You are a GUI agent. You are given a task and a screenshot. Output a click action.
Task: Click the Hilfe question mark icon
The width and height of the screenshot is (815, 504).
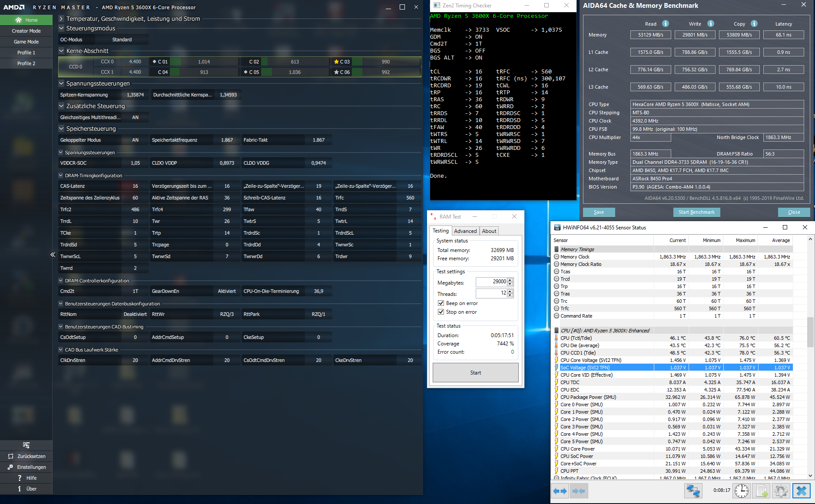[20, 478]
